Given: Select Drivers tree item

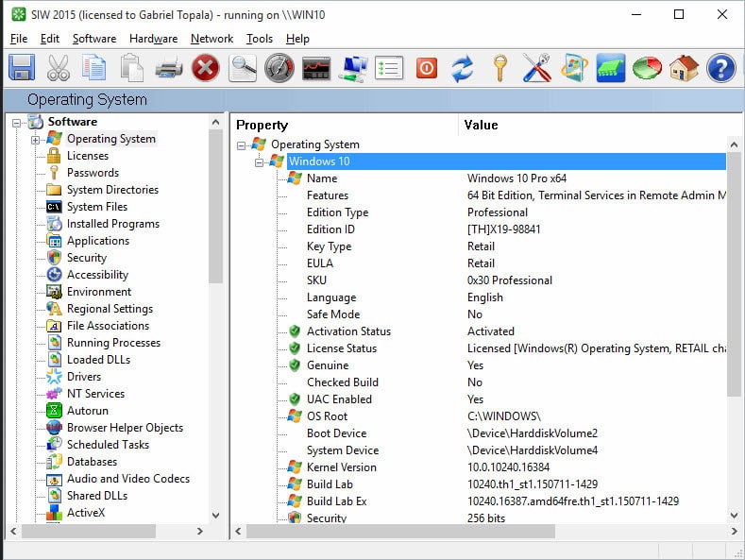Looking at the screenshot, I should tap(84, 377).
